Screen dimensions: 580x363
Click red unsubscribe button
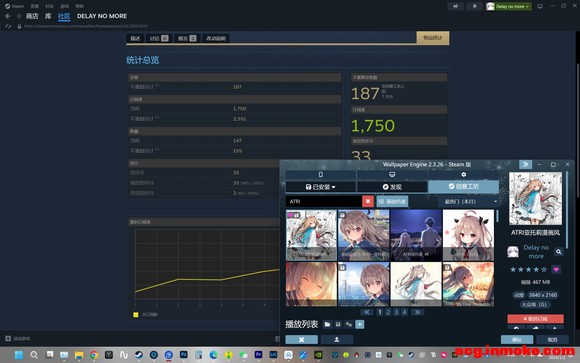[x=535, y=319]
